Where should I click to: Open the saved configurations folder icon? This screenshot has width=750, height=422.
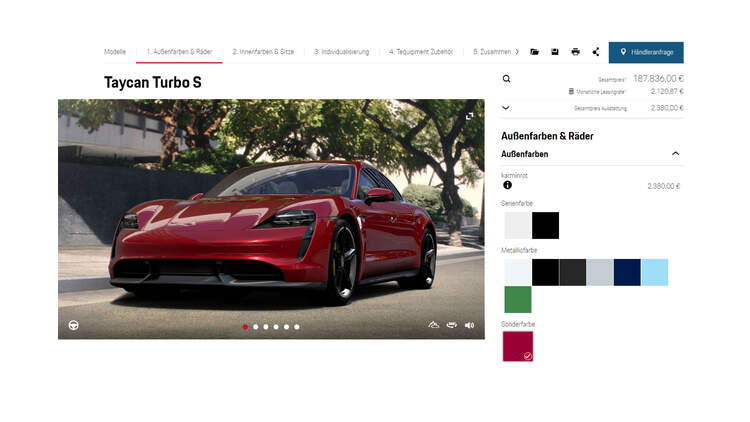tap(534, 52)
